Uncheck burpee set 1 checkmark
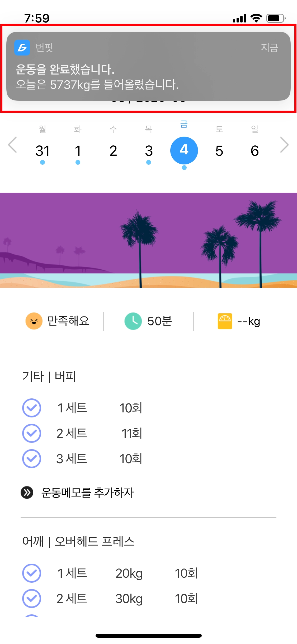Viewport: 297px width, 644px height. [x=32, y=408]
